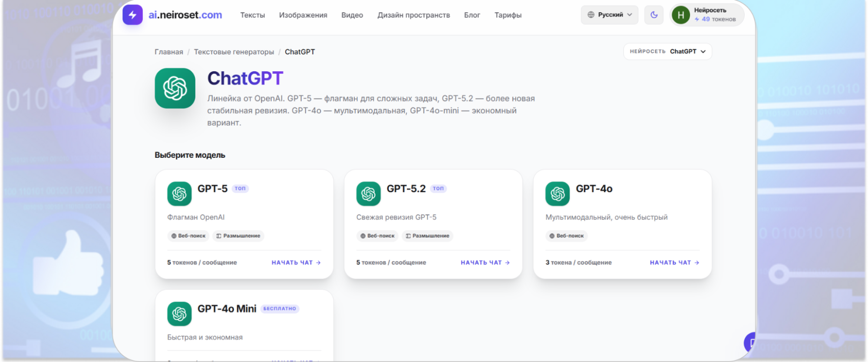
Task: Click the green H user avatar
Action: click(681, 15)
